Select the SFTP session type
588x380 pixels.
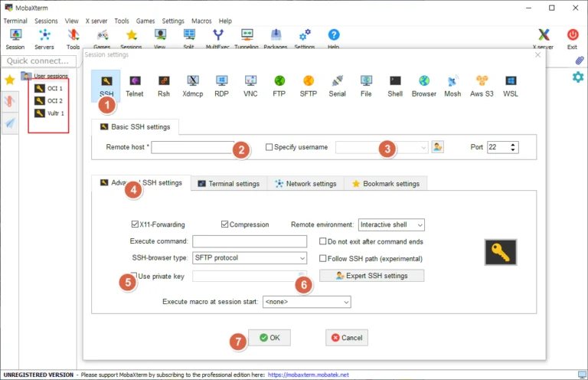point(309,86)
